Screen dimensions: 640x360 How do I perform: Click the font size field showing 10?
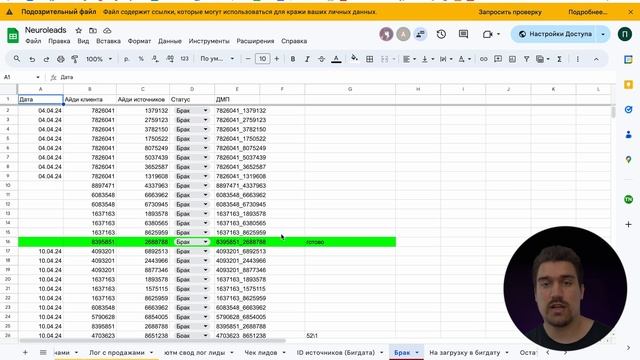pyautogui.click(x=262, y=59)
